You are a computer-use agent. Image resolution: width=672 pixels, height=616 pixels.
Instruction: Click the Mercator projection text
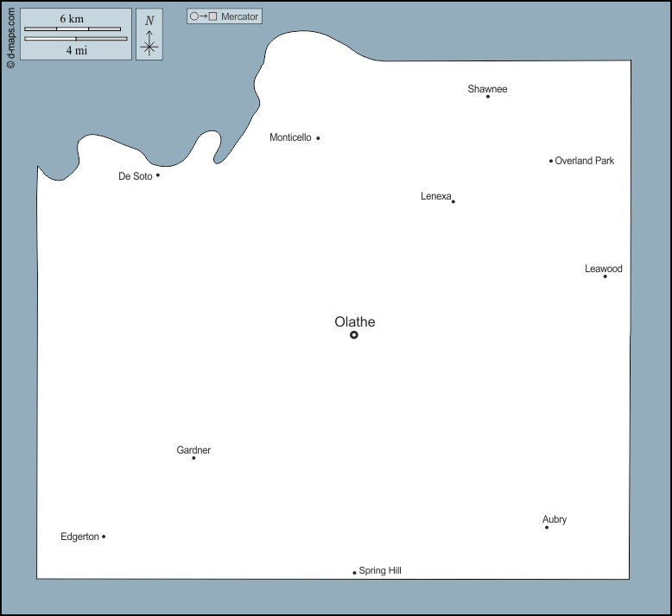coord(238,16)
